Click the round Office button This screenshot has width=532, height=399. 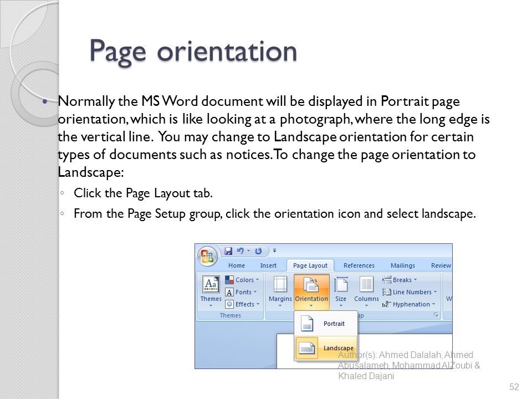point(207,255)
